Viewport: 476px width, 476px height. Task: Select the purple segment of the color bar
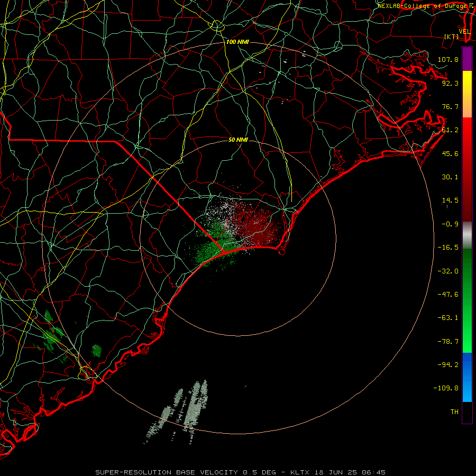(x=467, y=59)
